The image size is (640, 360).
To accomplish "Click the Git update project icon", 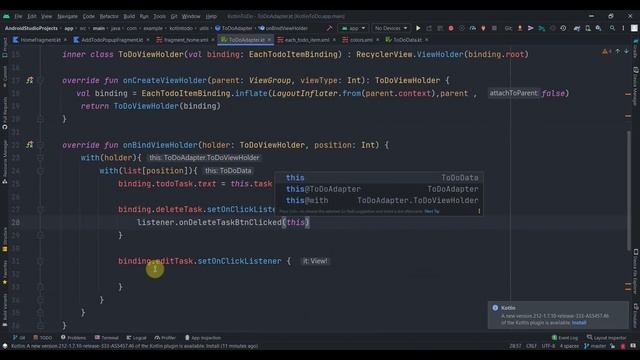I will (x=542, y=28).
